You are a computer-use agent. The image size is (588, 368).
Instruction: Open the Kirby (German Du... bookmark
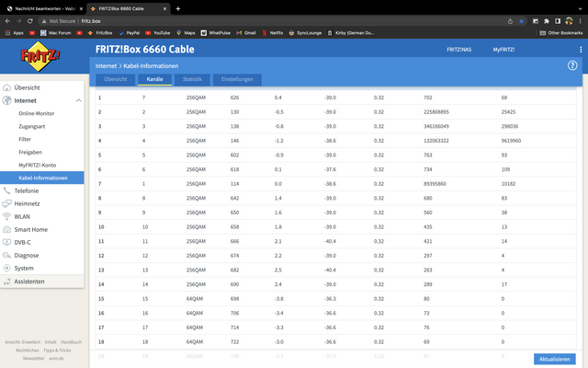point(351,33)
